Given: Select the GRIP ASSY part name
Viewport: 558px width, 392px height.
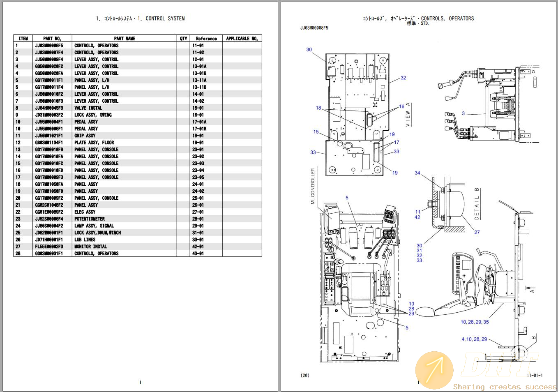Looking at the screenshot, I should pyautogui.click(x=85, y=136).
